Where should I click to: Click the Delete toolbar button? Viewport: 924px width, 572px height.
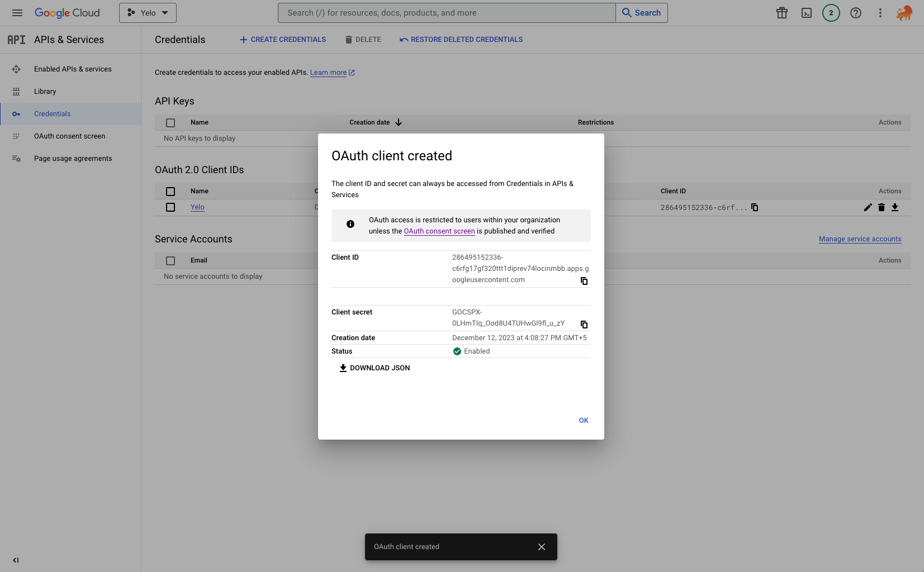tap(363, 40)
